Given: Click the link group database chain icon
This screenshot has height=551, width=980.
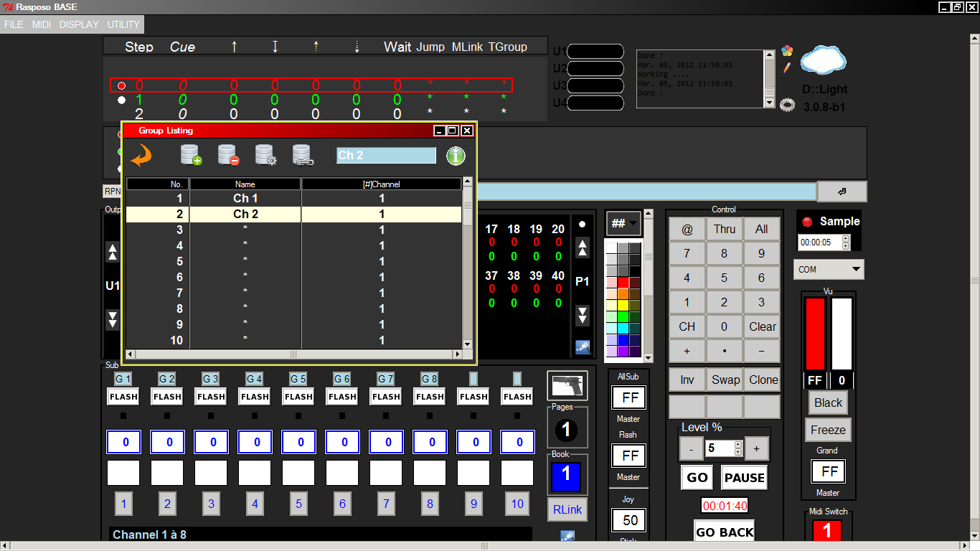Looking at the screenshot, I should coord(302,155).
